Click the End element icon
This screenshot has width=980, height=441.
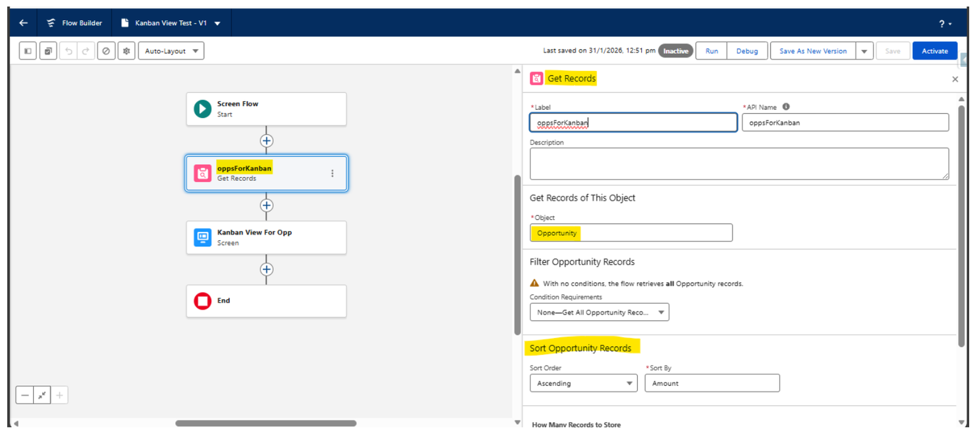[203, 301]
